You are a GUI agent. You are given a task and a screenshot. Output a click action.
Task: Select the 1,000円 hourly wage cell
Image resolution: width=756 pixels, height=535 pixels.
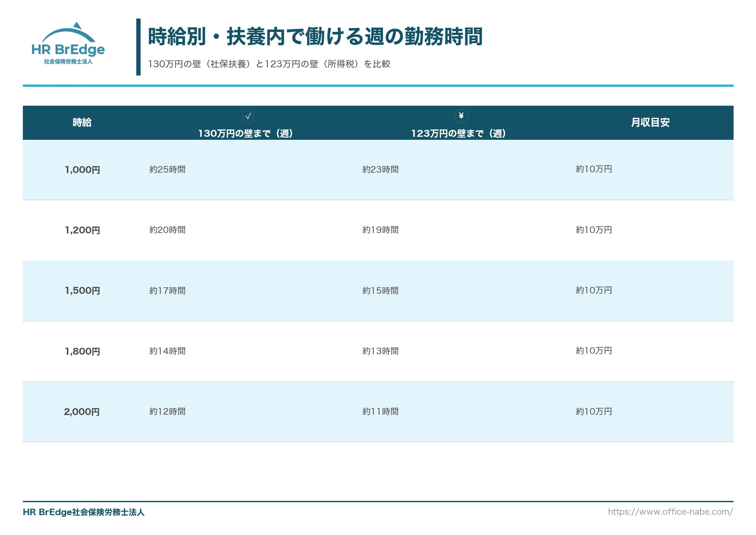tap(82, 170)
